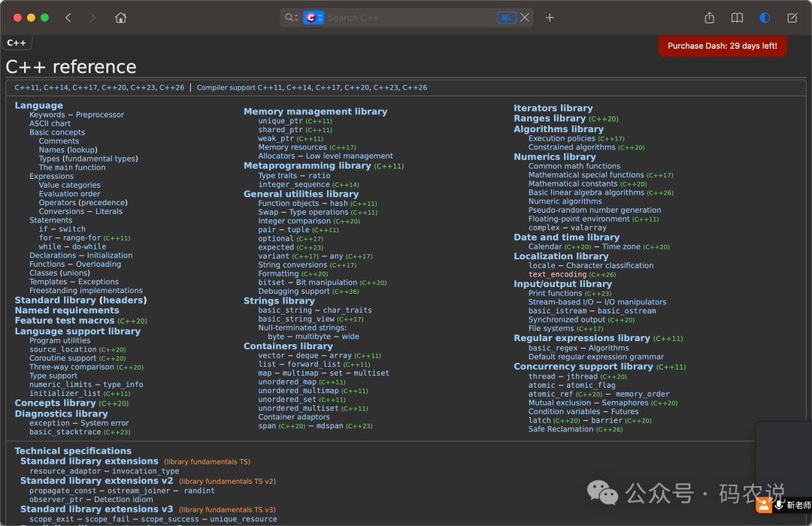Open Concepts library link
Viewport: 812px width, 526px height.
click(x=56, y=404)
